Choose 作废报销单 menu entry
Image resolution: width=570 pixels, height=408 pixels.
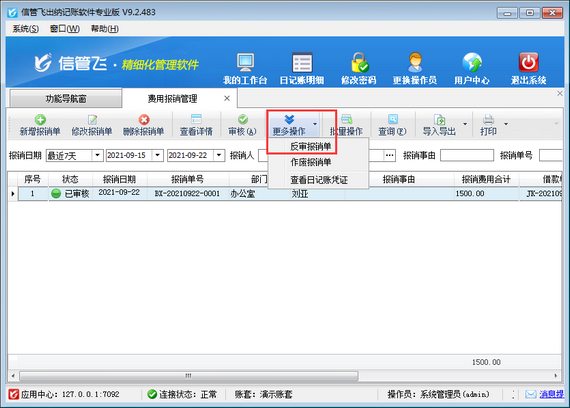click(310, 162)
